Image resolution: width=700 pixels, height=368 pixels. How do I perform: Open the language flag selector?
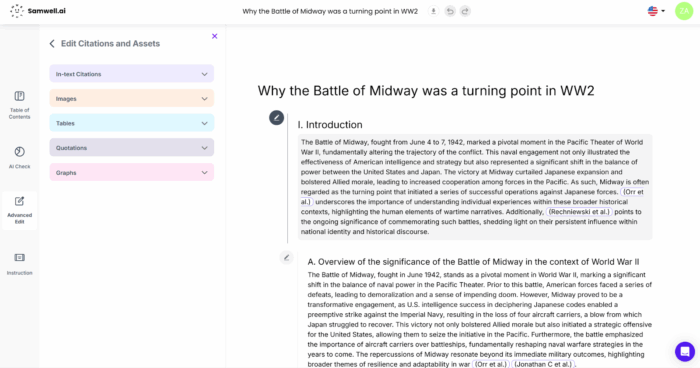coord(656,11)
